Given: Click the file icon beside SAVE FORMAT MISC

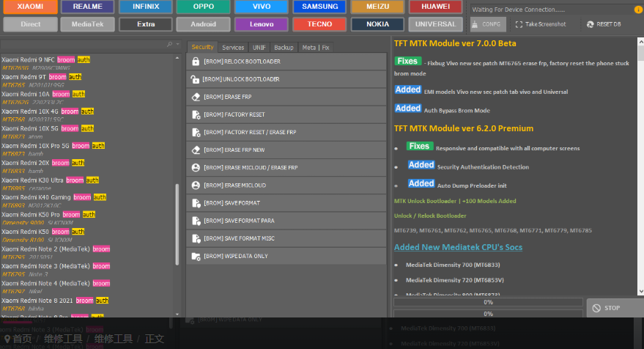Looking at the screenshot, I should [196, 238].
